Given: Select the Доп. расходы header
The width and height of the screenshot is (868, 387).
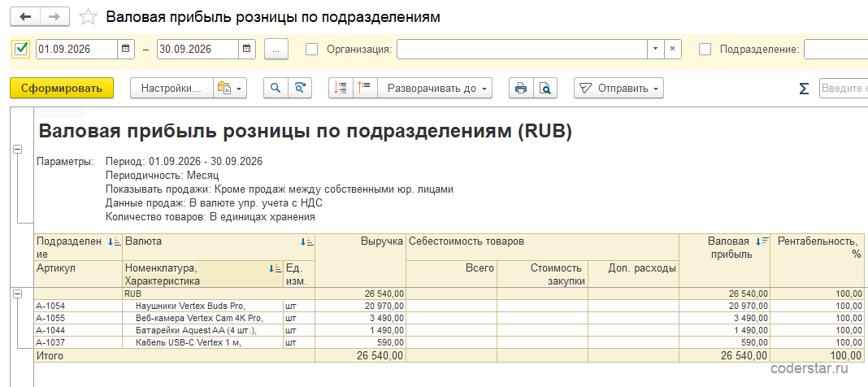Looking at the screenshot, I should [x=634, y=274].
